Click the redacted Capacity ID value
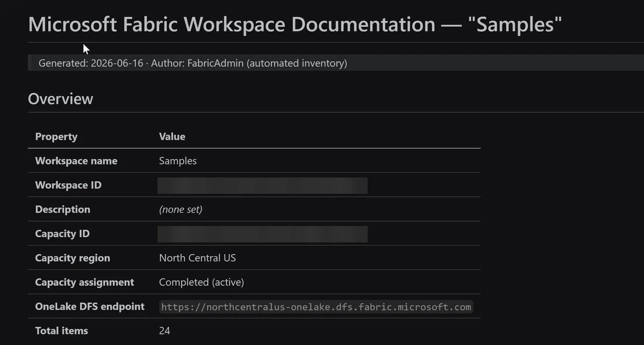Image resolution: width=644 pixels, height=345 pixels. coord(262,234)
